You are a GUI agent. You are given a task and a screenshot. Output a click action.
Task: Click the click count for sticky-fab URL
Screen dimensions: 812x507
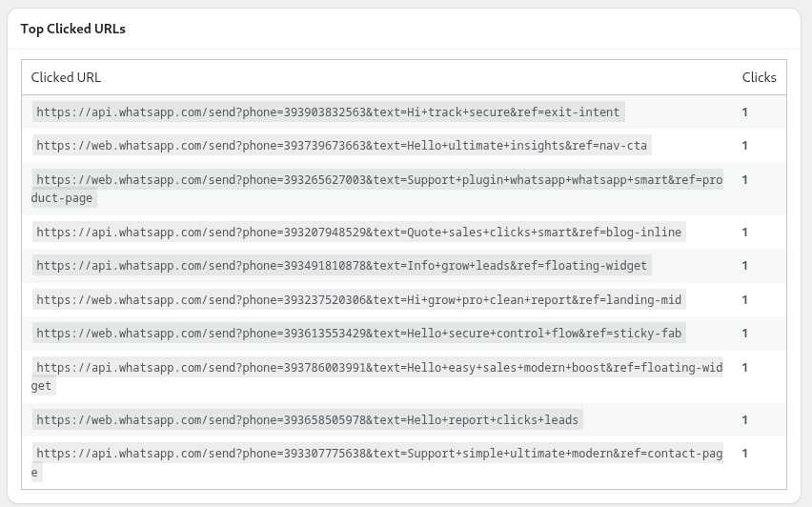745,334
